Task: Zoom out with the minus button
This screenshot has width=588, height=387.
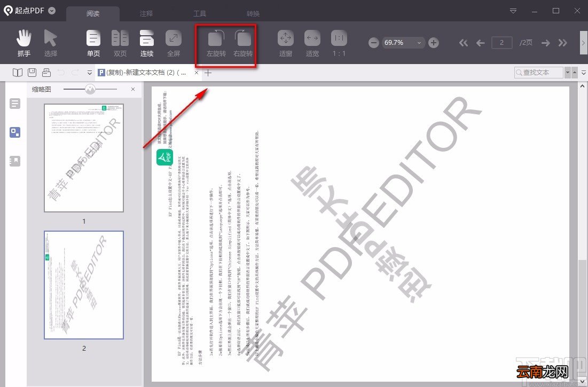Action: (373, 43)
